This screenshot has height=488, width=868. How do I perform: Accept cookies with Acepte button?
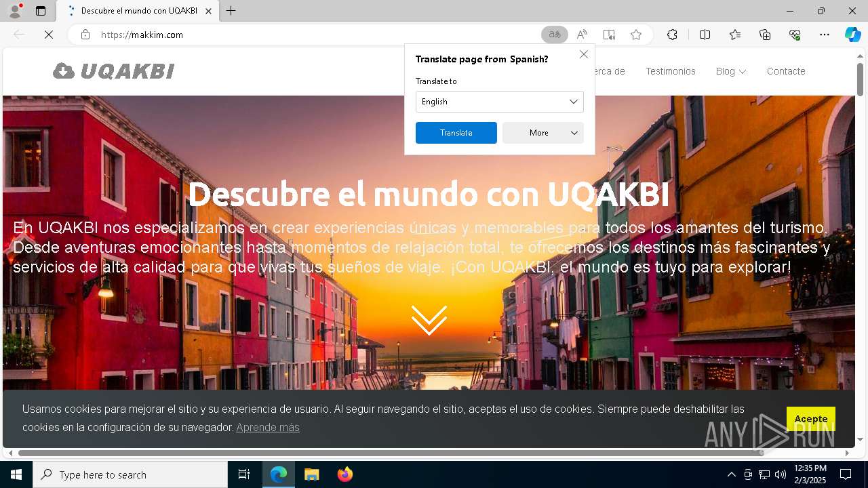(811, 419)
